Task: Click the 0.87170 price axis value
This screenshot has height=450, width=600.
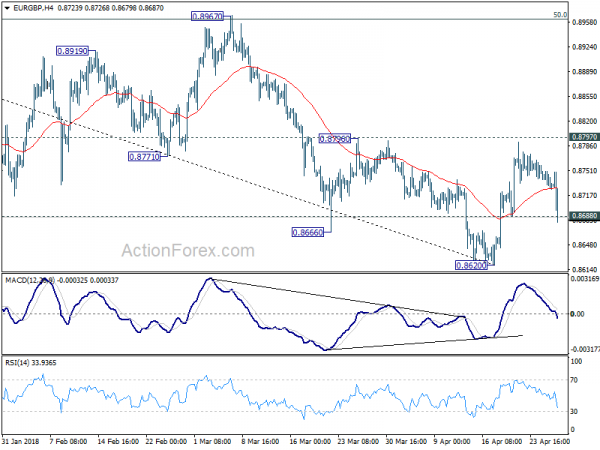Action: click(584, 196)
